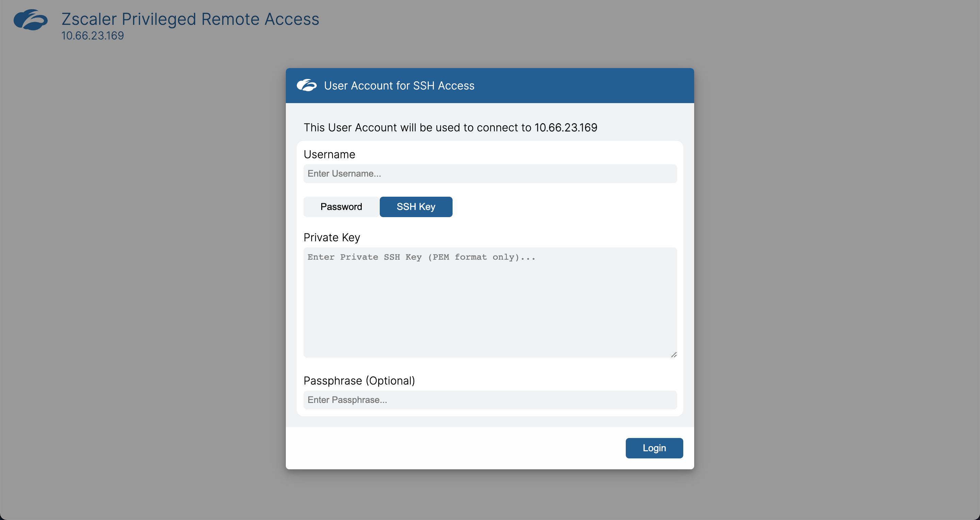Click the 10.66.23.169 address under the heading

point(93,35)
